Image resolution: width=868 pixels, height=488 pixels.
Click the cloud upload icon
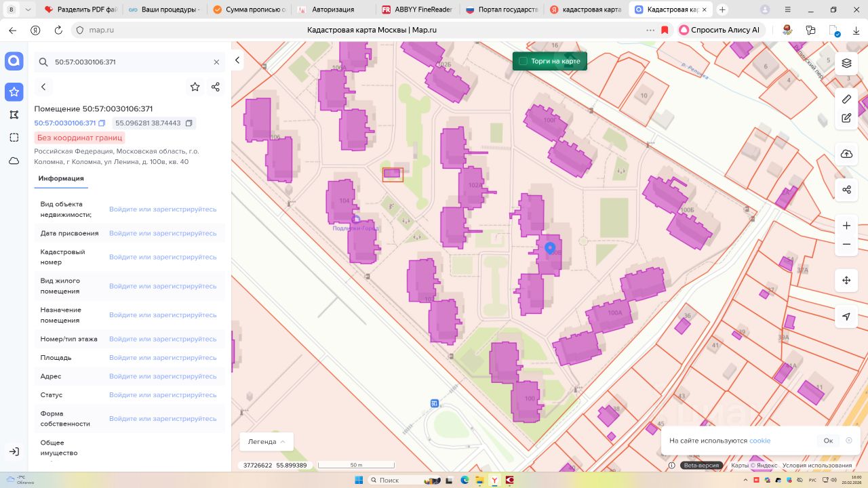pos(846,154)
